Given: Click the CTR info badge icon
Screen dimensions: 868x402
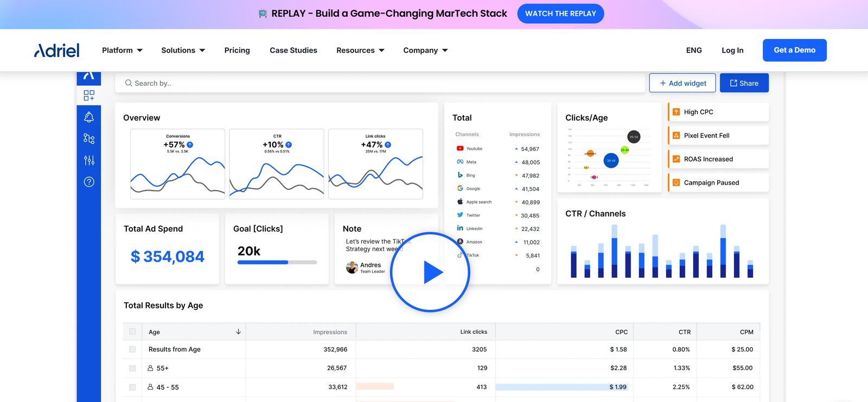Looking at the screenshot, I should click(289, 145).
